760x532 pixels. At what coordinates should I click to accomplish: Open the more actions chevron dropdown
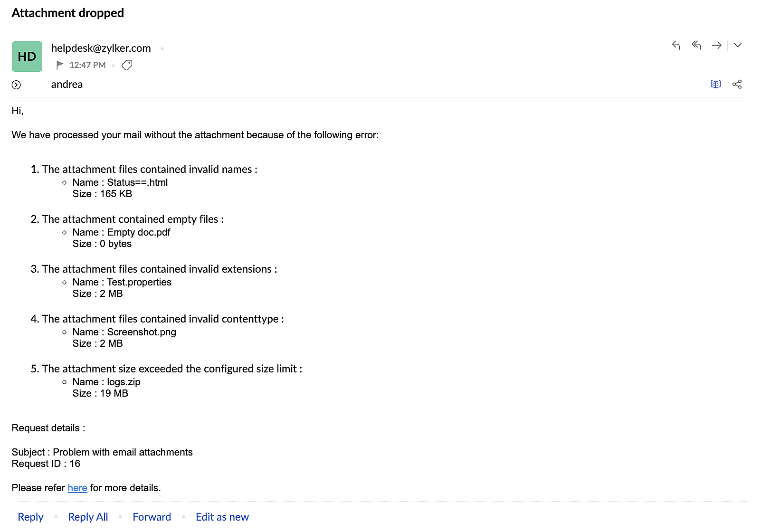(738, 45)
